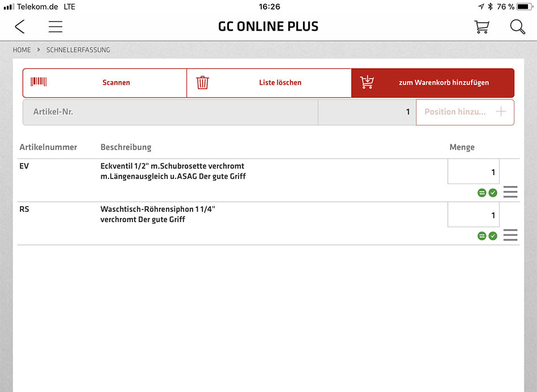This screenshot has width=537, height=392.
Task: Click quantity field next to Artikel-Nr.
Action: click(x=367, y=112)
